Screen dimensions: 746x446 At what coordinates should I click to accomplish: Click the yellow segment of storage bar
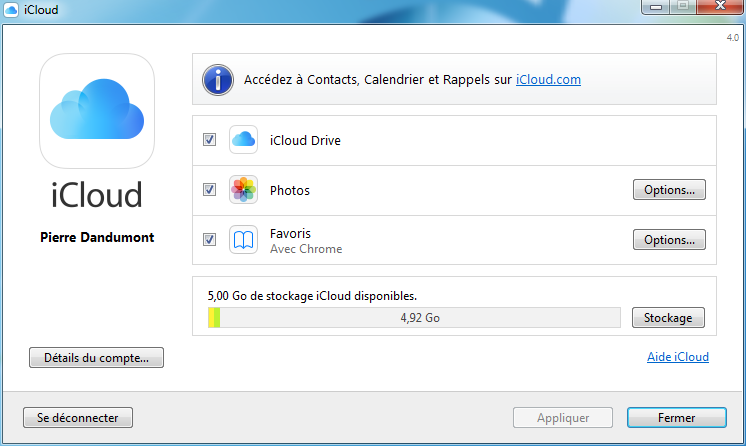tap(211, 317)
